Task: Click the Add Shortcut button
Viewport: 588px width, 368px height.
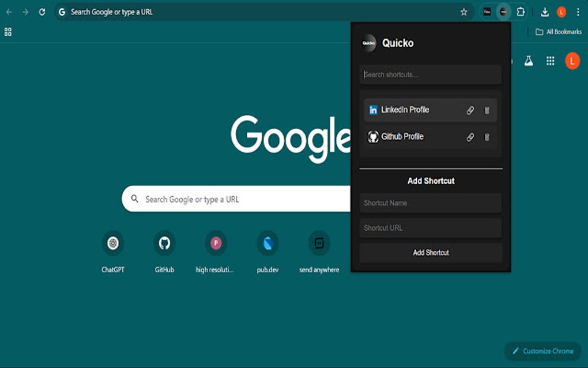Action: pyautogui.click(x=430, y=252)
